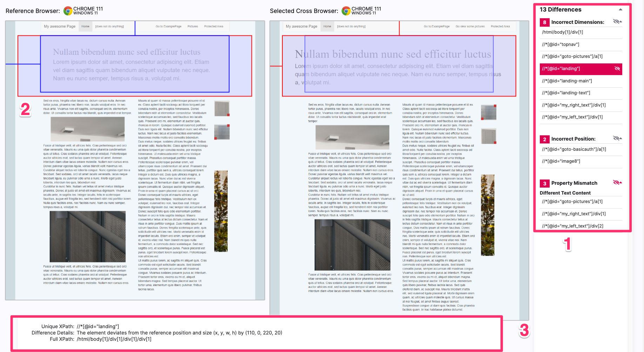The width and height of the screenshot is (644, 352).
Task: Click the Unique XPath value in details panel
Action: [98, 326]
